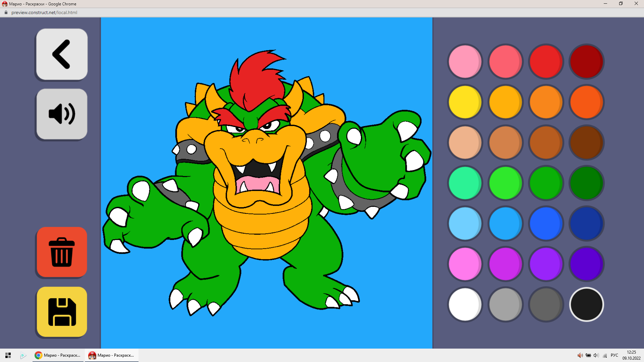Choose the dark brown color swatch
The width and height of the screenshot is (644, 362).
coord(586,142)
